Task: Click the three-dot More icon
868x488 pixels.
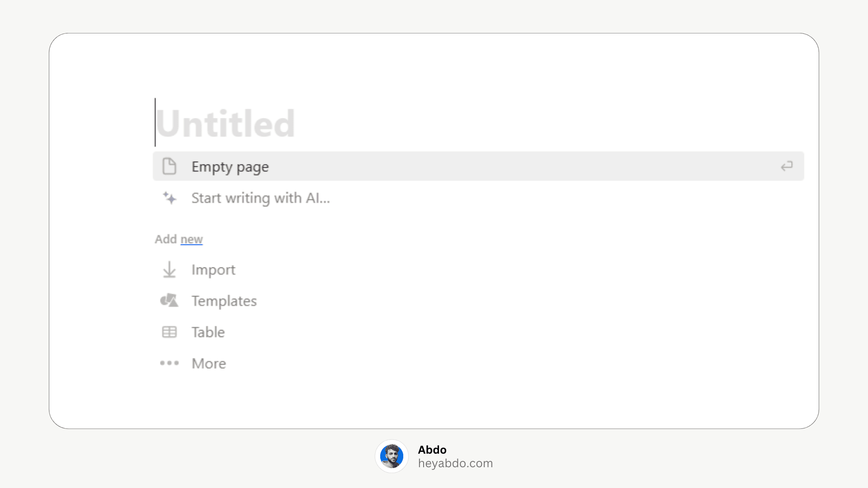Action: tap(169, 363)
